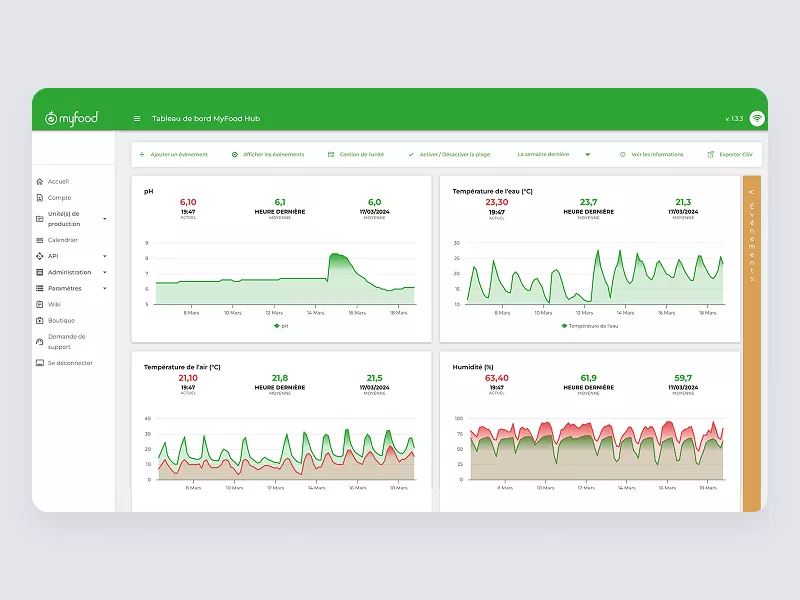
Task: Select Se déconnecter in the sidebar
Action: [70, 363]
